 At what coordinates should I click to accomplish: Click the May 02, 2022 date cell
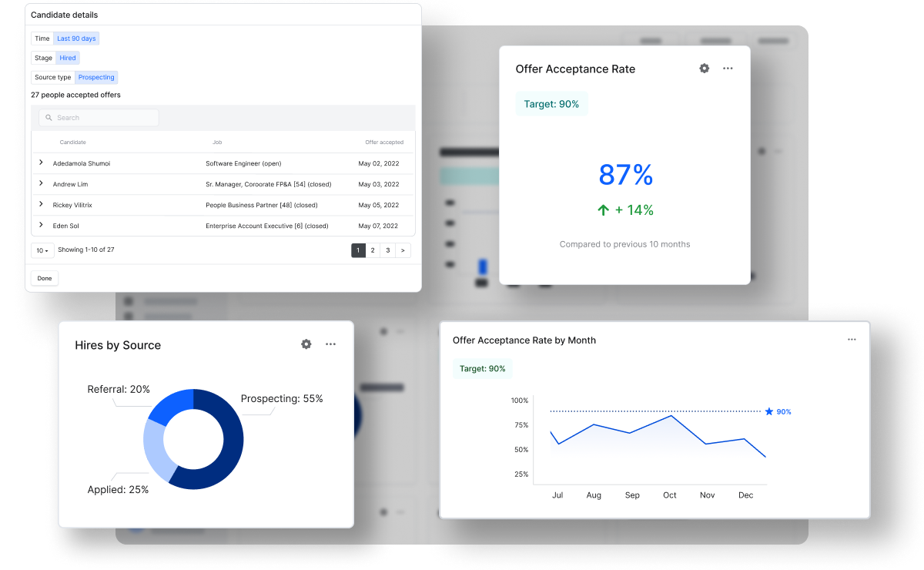pyautogui.click(x=379, y=163)
